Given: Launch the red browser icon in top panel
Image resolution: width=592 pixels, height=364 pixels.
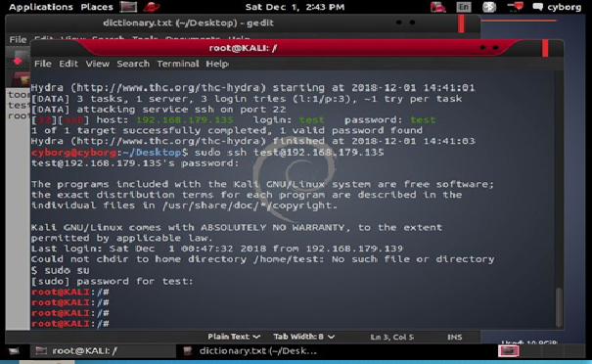Looking at the screenshot, I should [x=152, y=7].
